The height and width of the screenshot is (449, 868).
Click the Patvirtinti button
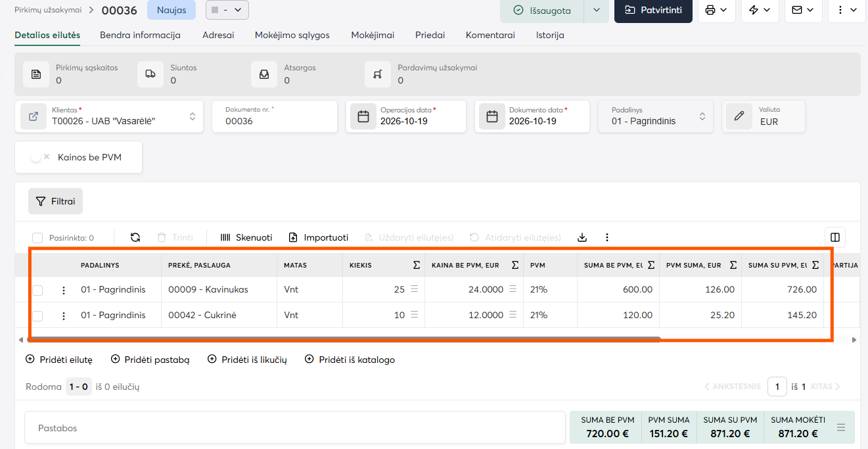tap(653, 10)
